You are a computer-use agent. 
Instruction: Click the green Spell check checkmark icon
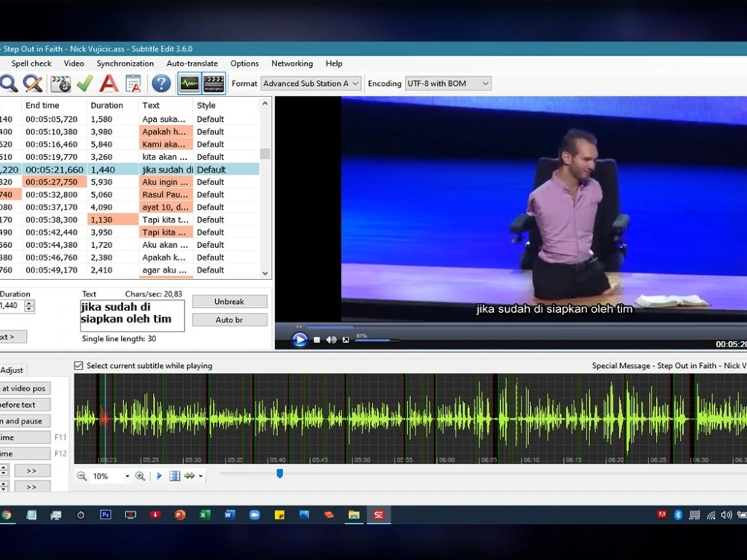tap(85, 84)
